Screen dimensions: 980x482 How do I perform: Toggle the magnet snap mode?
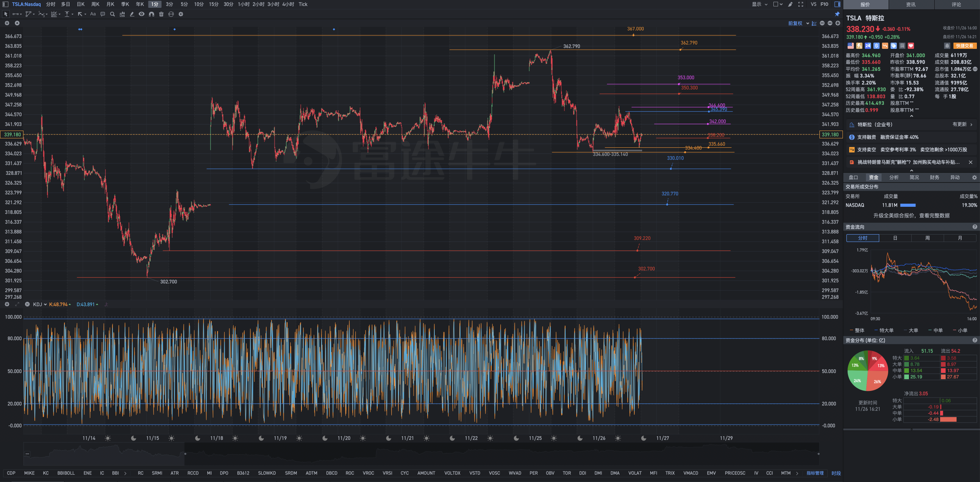[152, 14]
